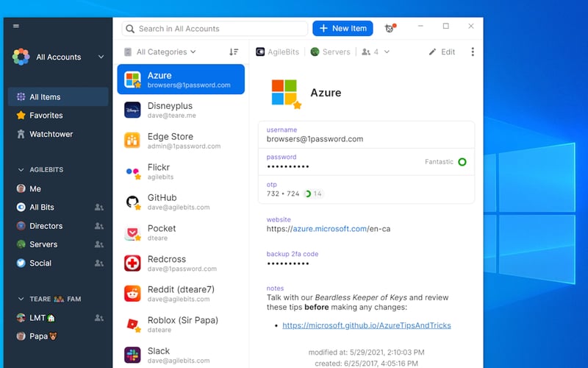
Task: Open the azure.microsoft.com website link
Action: point(329,229)
